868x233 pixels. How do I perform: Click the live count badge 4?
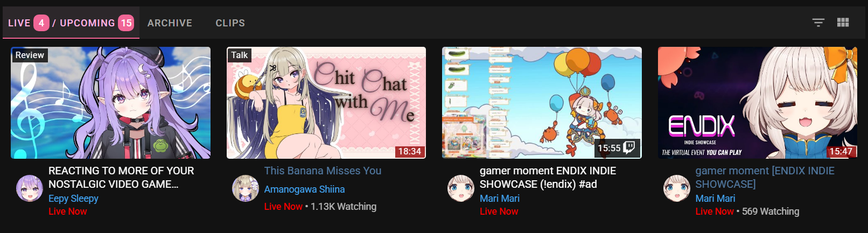point(41,23)
